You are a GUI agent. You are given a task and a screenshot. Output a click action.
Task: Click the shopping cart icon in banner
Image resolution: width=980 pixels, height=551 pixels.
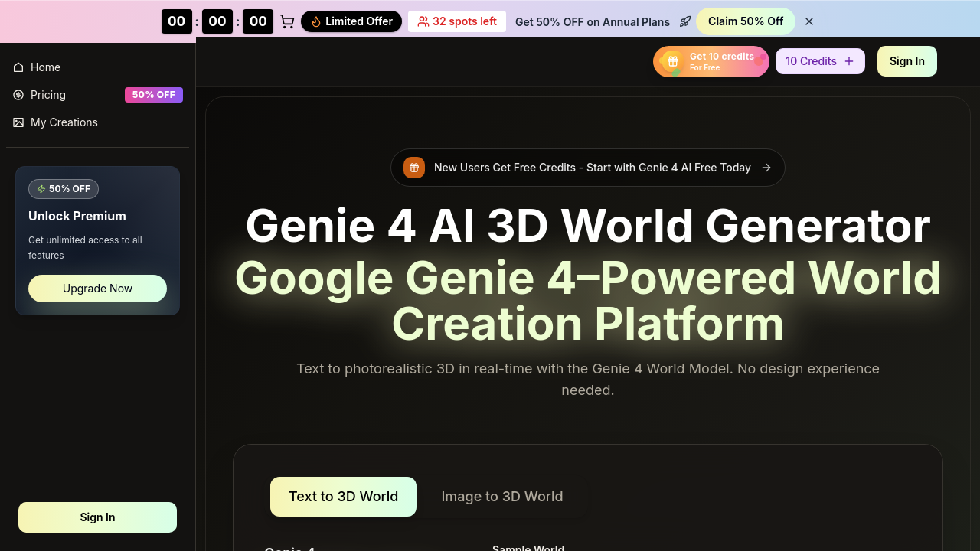pyautogui.click(x=287, y=21)
